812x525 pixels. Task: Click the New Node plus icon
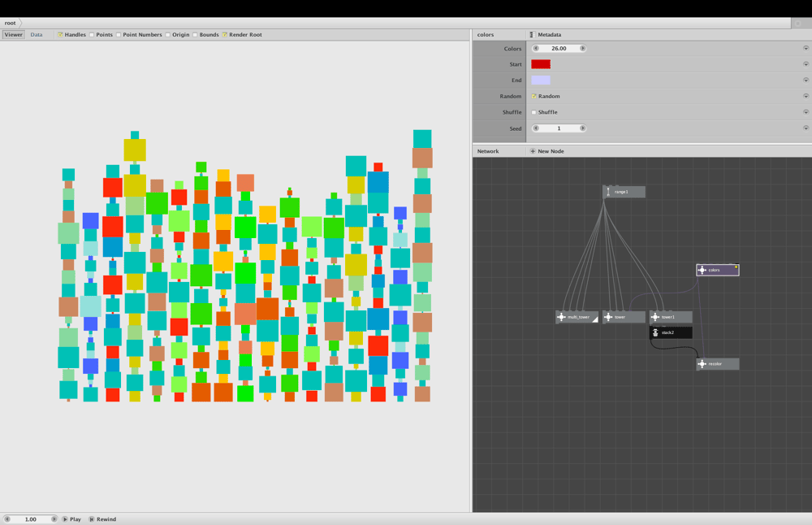(x=533, y=151)
